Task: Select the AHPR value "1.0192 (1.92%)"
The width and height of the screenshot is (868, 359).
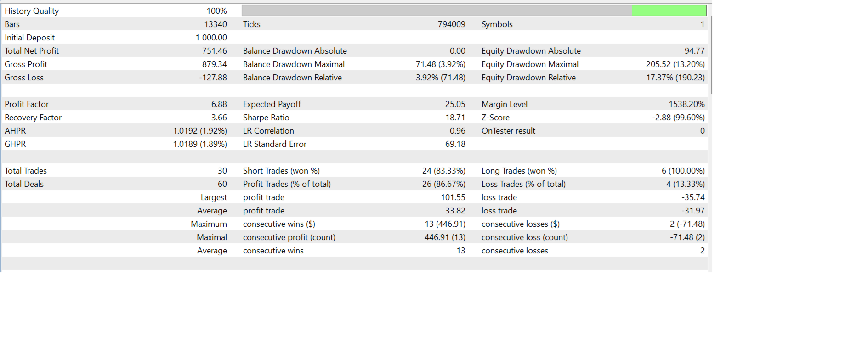Action: (x=200, y=131)
